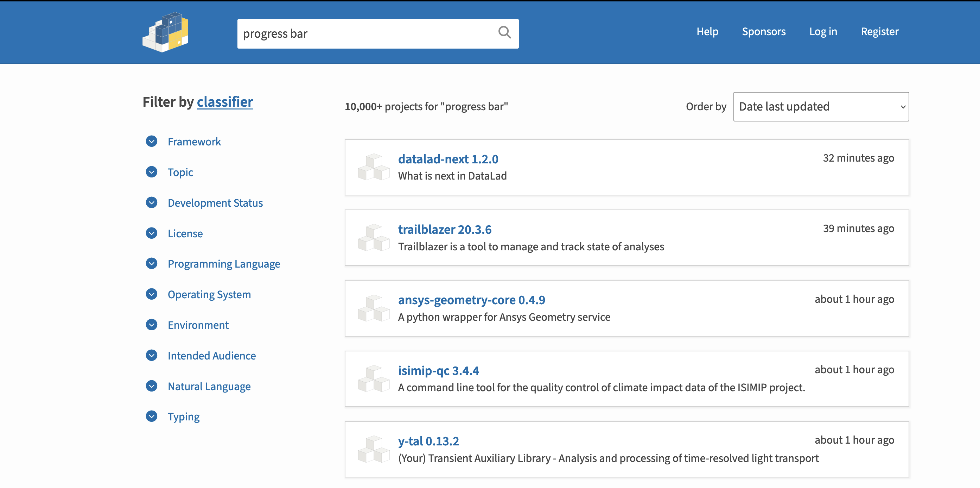Viewport: 980px width, 488px height.
Task: Click 'What is next in DataLad' description
Action: 452,176
